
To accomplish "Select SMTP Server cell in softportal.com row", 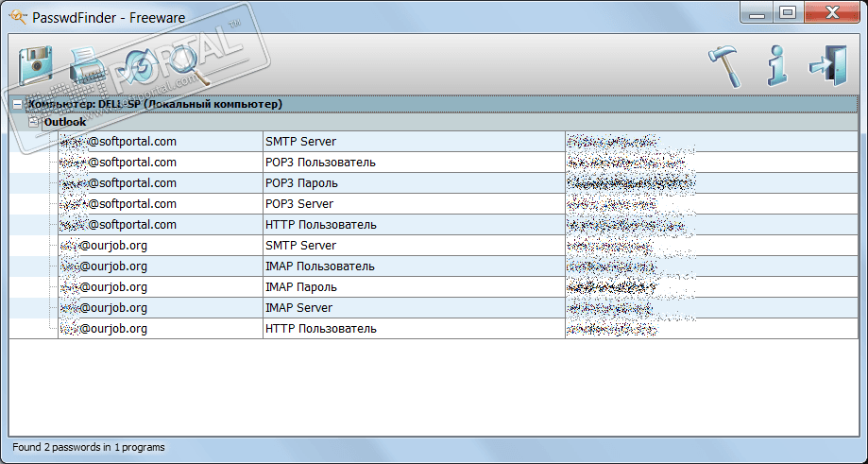I will click(x=414, y=141).
